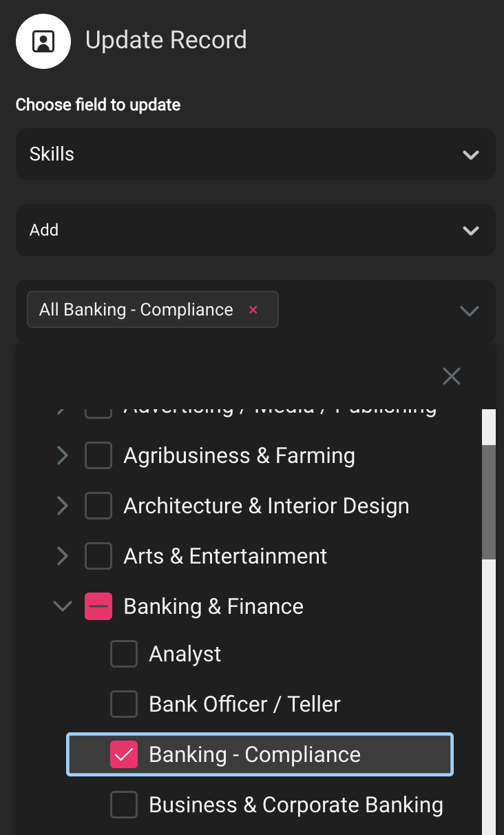
Task: Expand the Arts & Entertainment category
Action: tap(62, 555)
